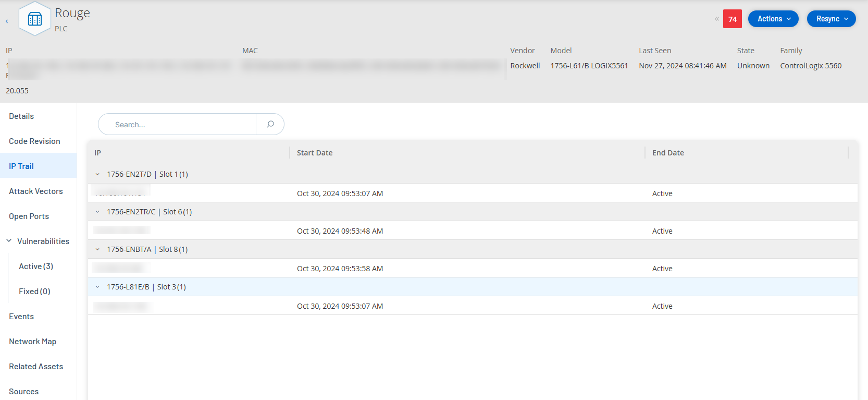Open the Details tab
Screen dimensions: 868x400
click(21, 116)
